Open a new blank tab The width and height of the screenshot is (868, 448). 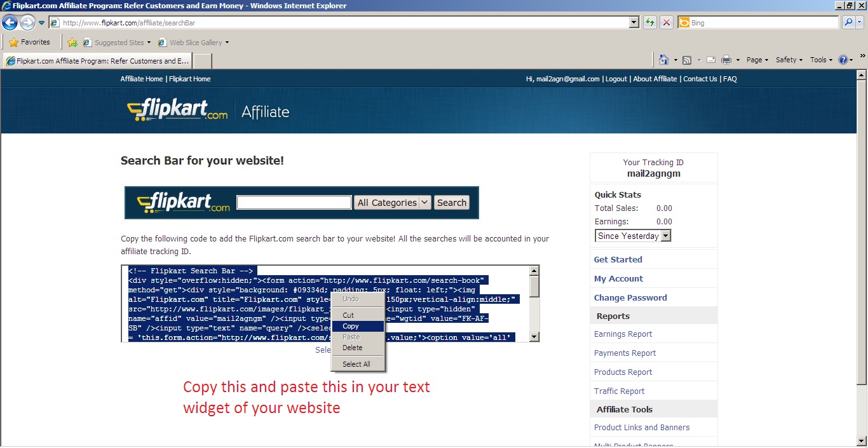[x=202, y=61]
